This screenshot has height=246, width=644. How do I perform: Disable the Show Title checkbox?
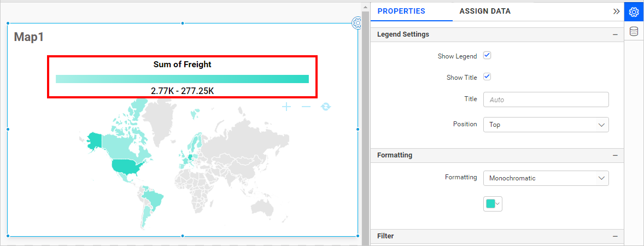click(487, 77)
